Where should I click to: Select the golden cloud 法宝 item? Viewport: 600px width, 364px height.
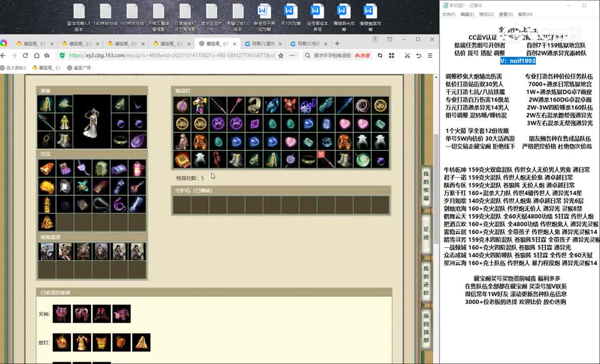tap(47, 186)
